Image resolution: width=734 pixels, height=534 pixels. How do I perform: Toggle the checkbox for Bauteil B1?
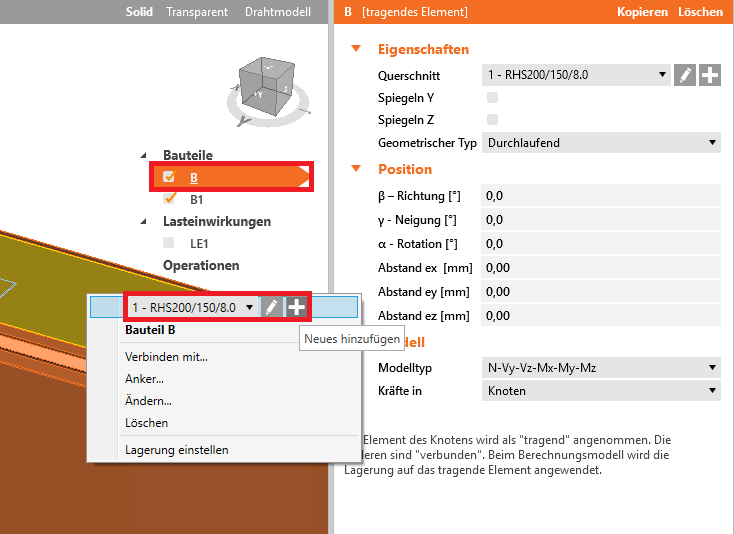click(x=169, y=199)
